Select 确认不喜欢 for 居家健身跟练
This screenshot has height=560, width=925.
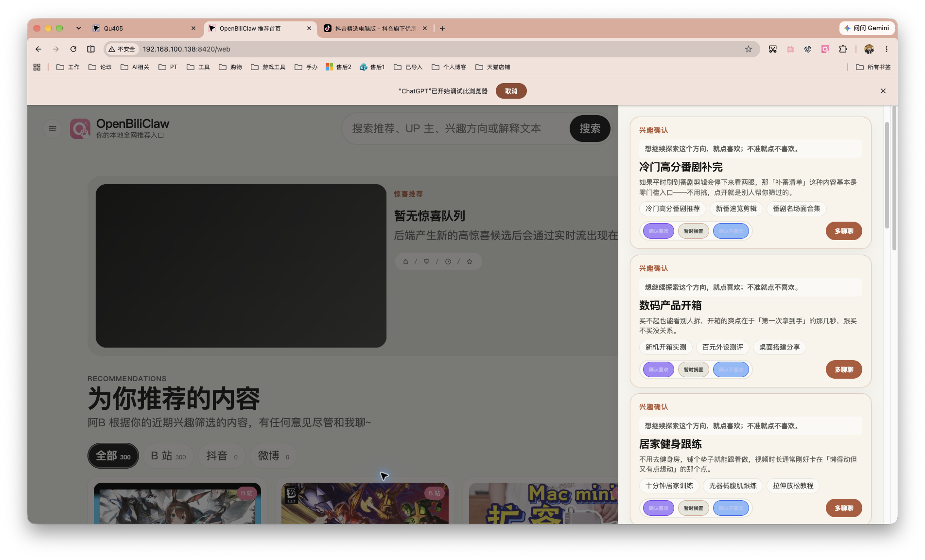[731, 508]
